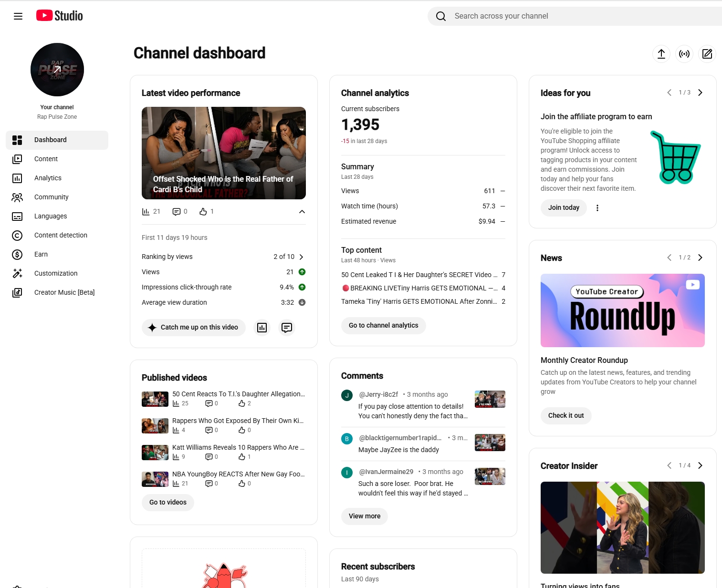Image resolution: width=722 pixels, height=588 pixels.
Task: Go to next Ideas for you card
Action: pyautogui.click(x=700, y=93)
